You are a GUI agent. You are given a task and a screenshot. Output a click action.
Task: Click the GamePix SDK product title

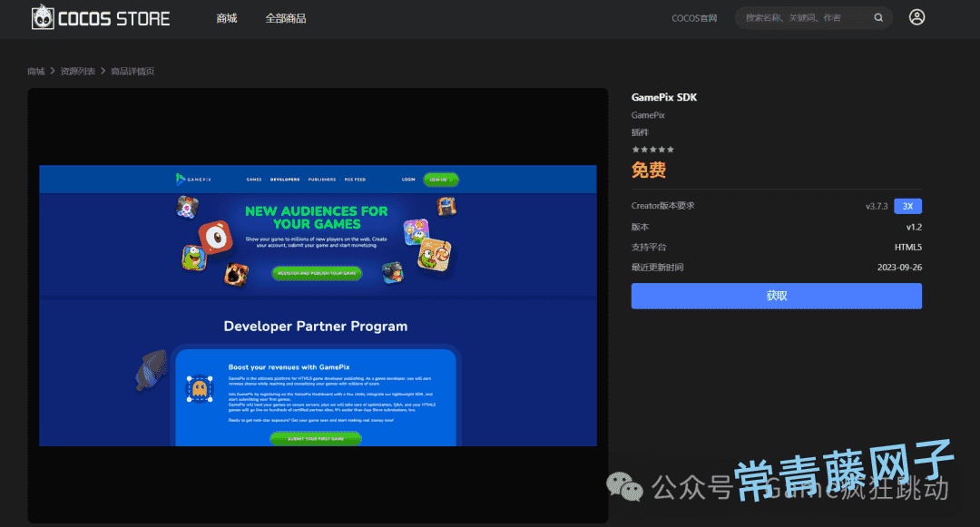point(663,97)
